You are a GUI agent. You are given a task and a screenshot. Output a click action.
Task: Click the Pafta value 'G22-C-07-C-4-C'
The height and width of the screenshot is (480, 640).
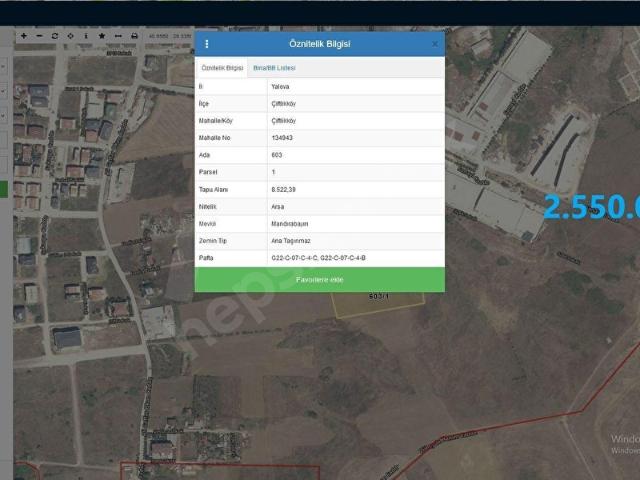294,258
